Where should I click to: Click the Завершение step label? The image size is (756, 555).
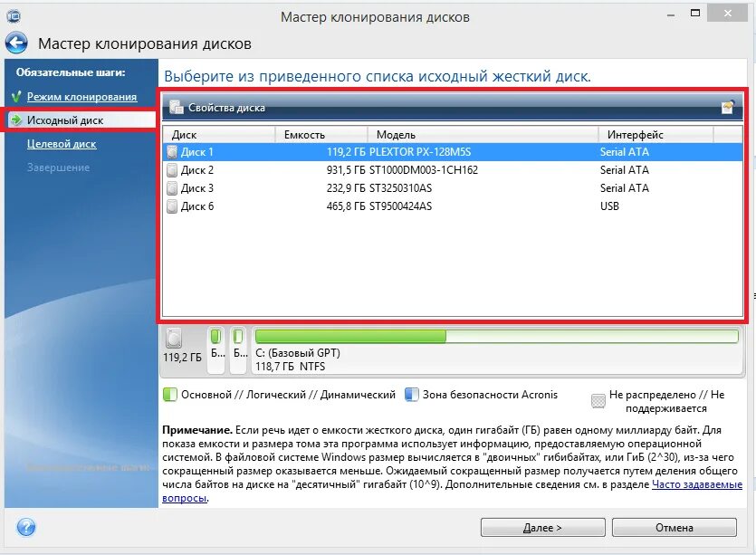[58, 167]
